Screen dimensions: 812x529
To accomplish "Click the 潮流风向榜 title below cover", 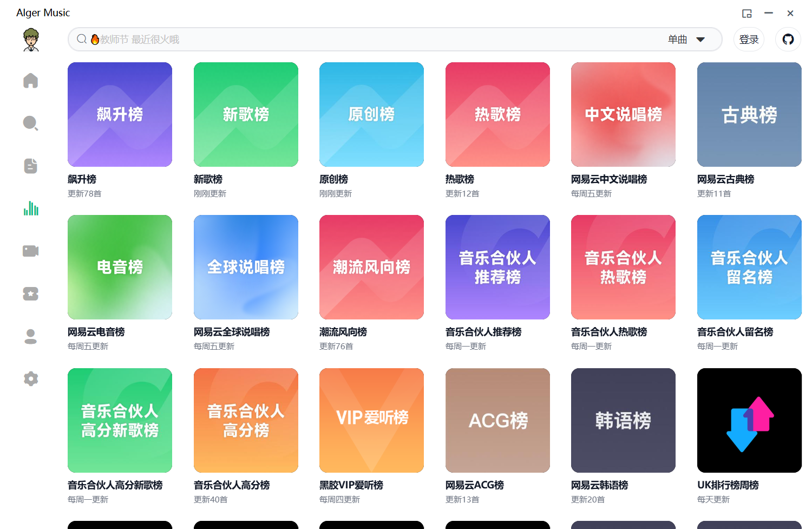I will point(343,332).
